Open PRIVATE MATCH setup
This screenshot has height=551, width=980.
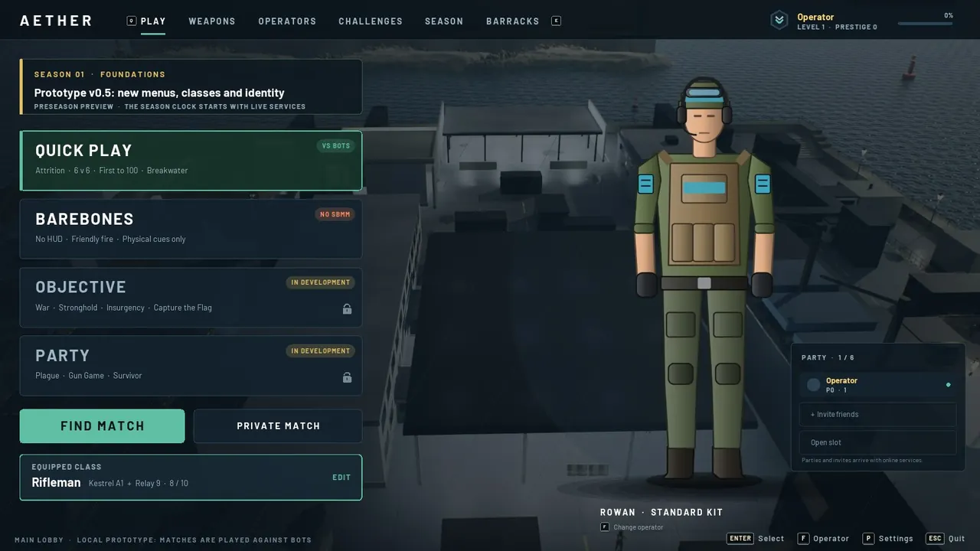tap(278, 426)
